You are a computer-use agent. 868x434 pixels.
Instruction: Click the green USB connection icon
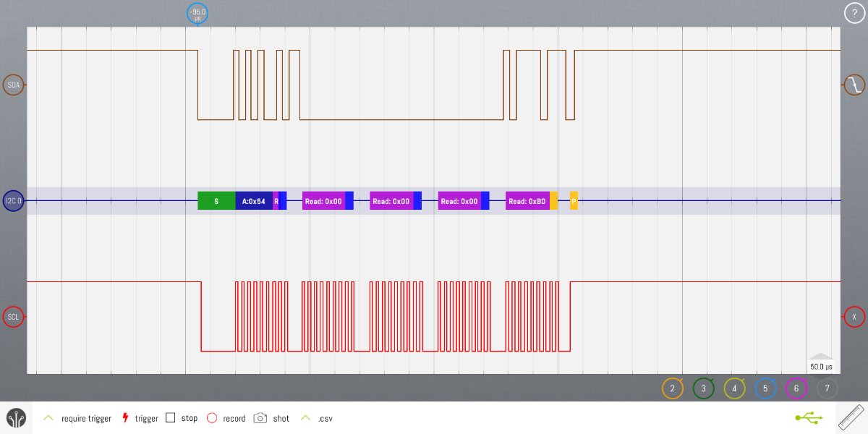click(808, 418)
